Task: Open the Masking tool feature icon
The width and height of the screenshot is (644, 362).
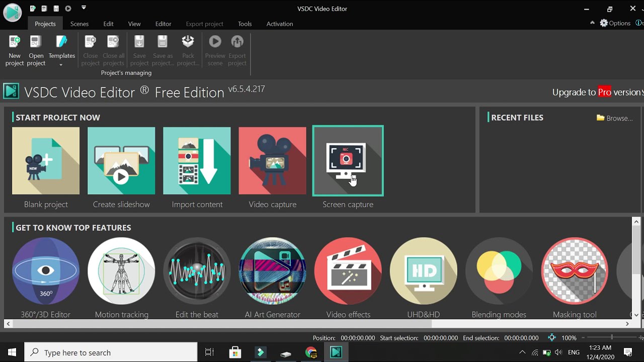Action: 574,271
